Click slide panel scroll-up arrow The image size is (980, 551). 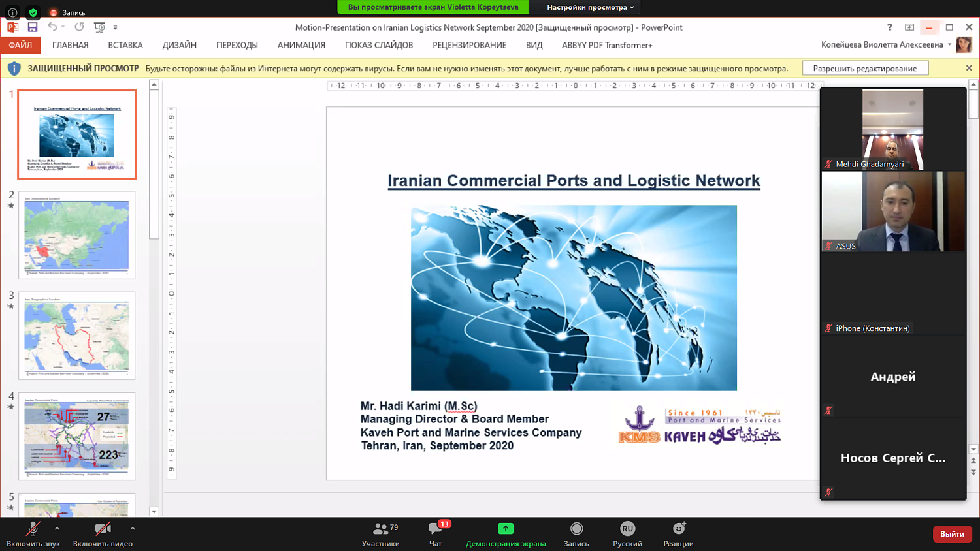click(154, 85)
